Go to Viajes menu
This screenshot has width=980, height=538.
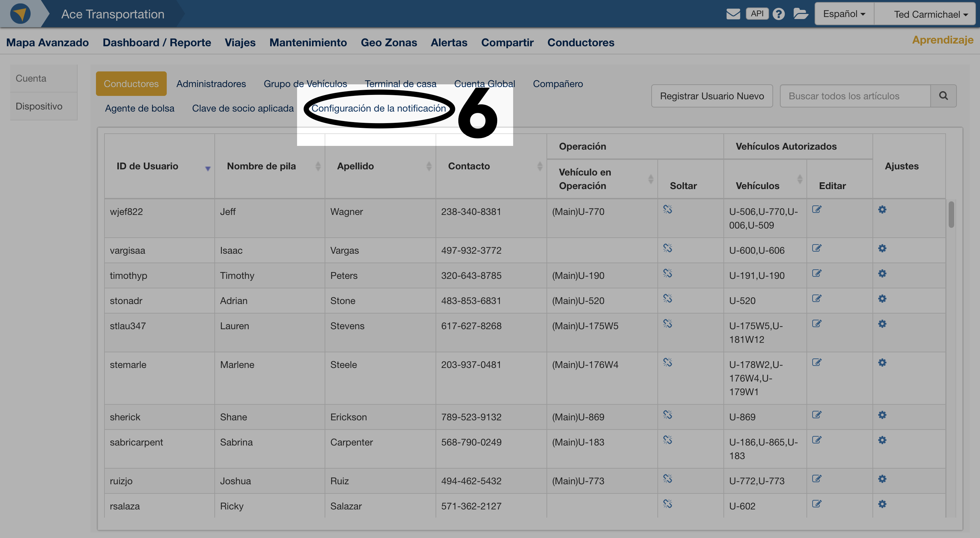point(240,42)
